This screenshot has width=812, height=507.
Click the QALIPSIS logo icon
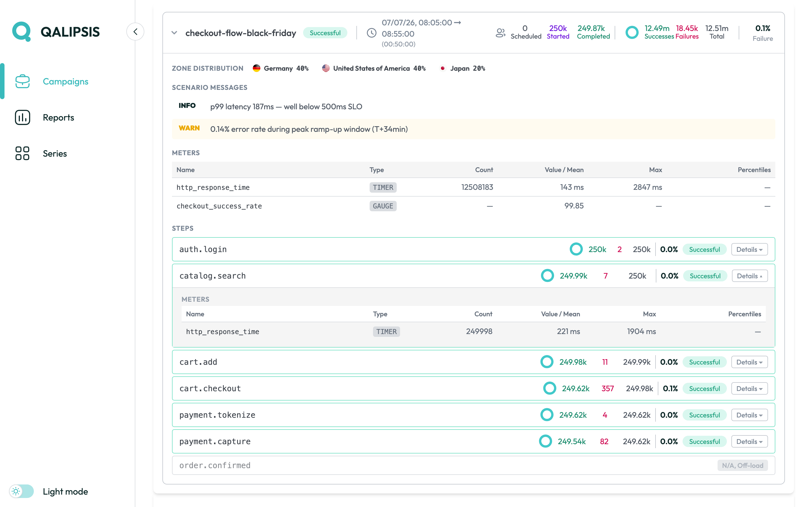pos(21,32)
